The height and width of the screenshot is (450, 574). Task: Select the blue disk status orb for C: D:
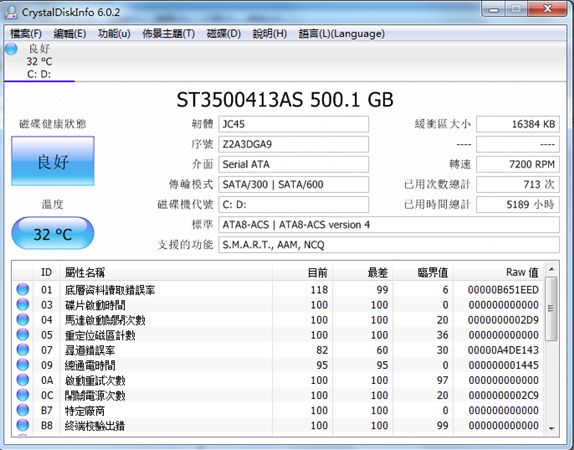tap(11, 49)
